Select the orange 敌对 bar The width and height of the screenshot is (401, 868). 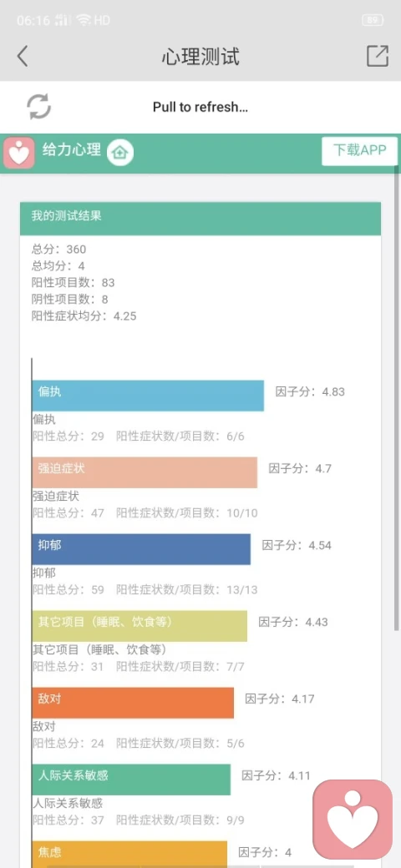coord(133,703)
